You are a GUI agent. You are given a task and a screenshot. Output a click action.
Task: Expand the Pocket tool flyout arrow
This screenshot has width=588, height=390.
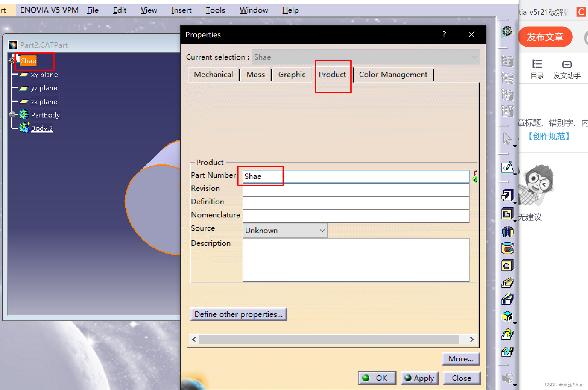pyautogui.click(x=515, y=221)
